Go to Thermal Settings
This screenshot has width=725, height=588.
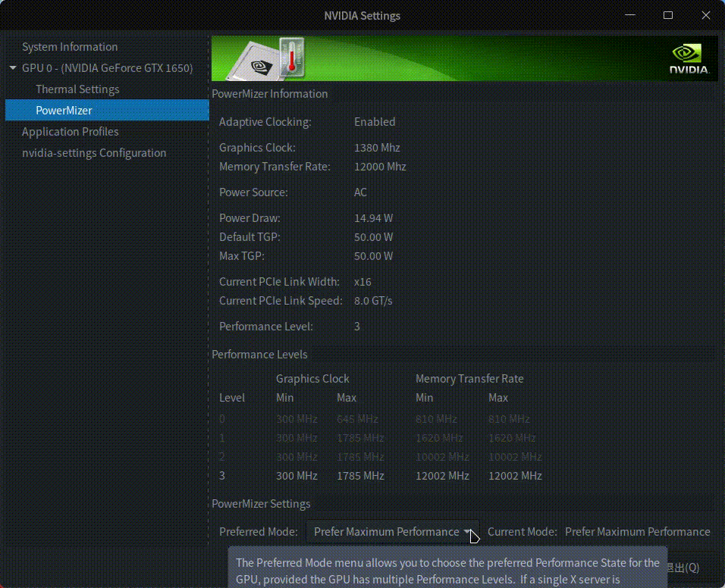pyautogui.click(x=77, y=89)
